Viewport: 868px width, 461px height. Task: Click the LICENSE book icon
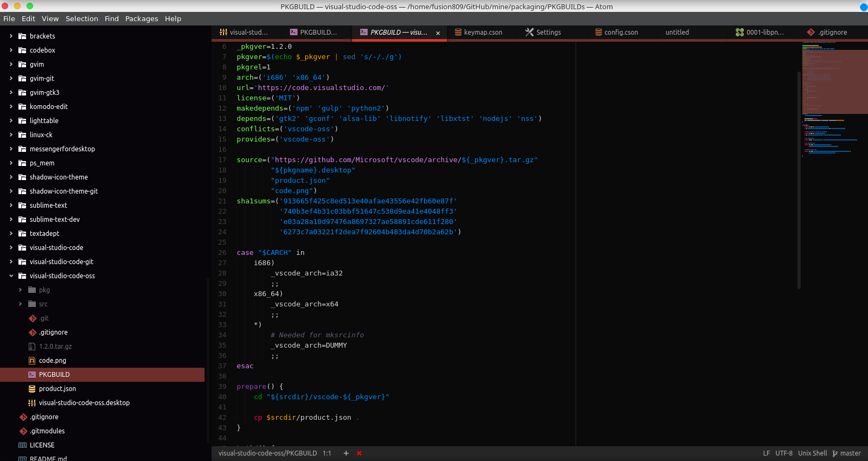pyautogui.click(x=22, y=445)
